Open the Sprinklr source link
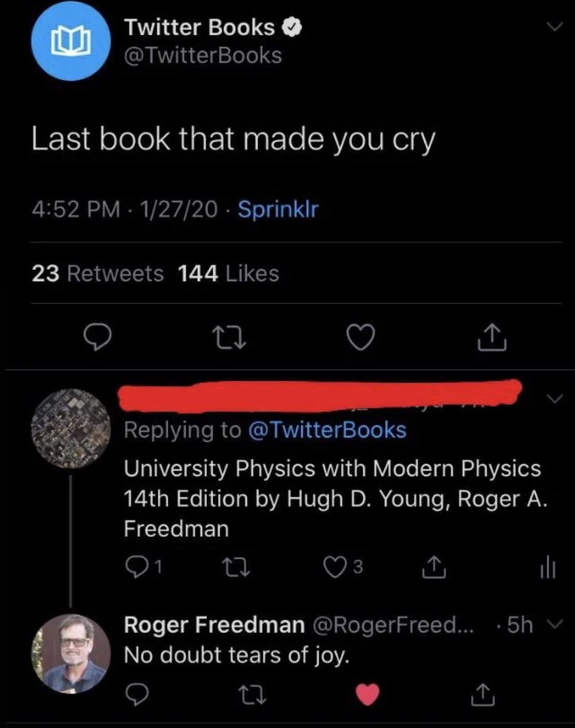 278,209
